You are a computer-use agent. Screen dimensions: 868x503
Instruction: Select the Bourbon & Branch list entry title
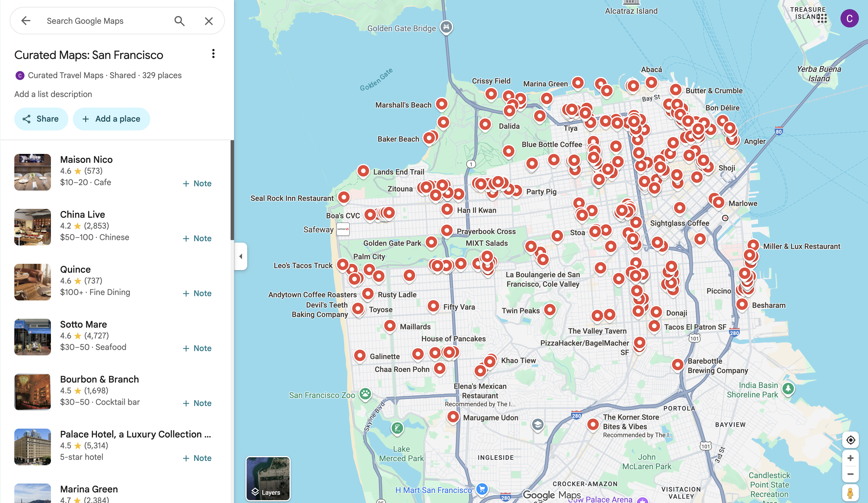click(100, 379)
